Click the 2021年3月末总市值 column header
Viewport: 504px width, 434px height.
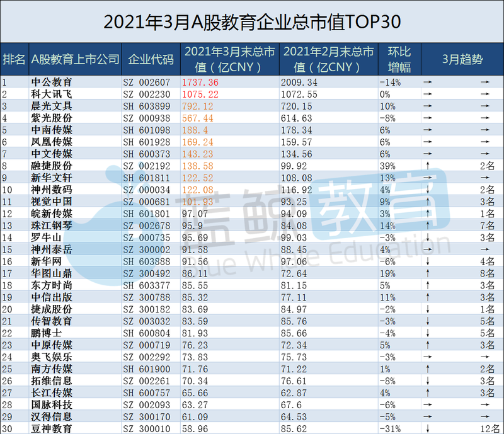click(230, 59)
